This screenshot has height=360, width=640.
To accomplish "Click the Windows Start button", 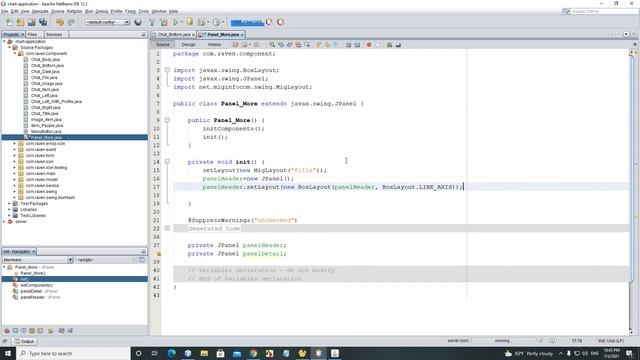I will tap(8, 353).
